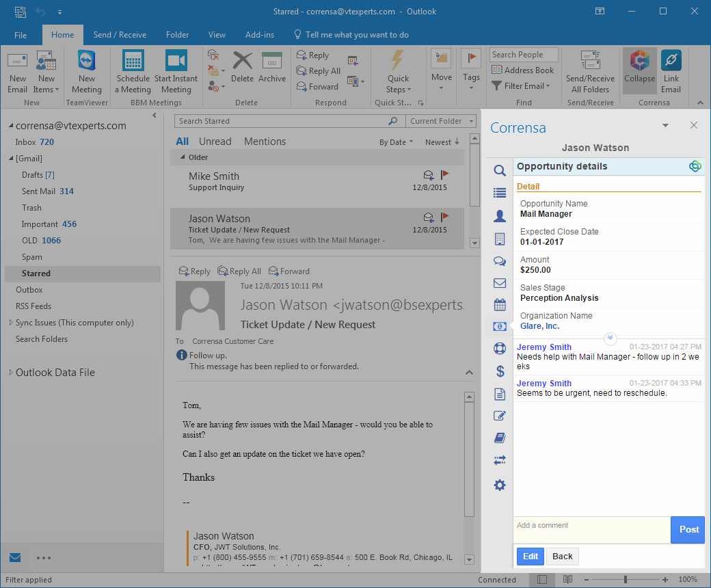Open the Glare, Inc. organization link

(539, 326)
